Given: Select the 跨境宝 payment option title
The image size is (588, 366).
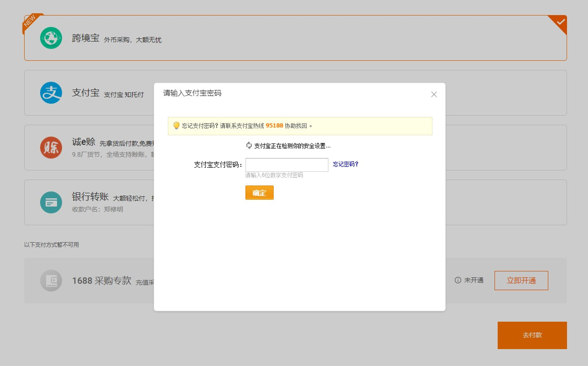Looking at the screenshot, I should tap(86, 38).
